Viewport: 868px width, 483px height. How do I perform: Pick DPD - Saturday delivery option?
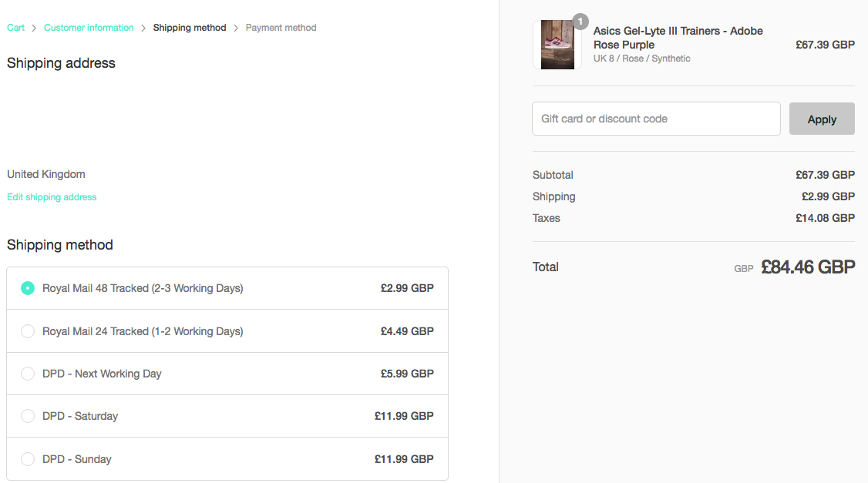(28, 416)
